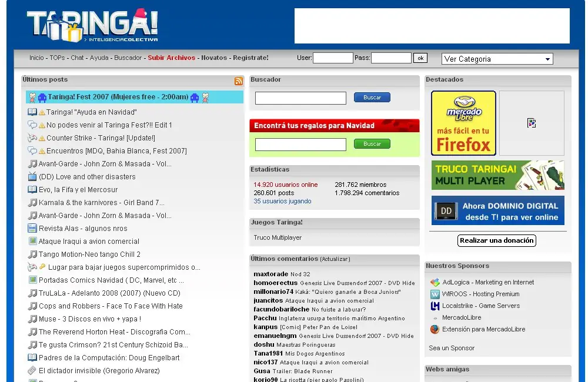Image resolution: width=588 pixels, height=382 pixels.
Task: Open Avant-Garde John Zorn post above (DD) Love
Action: (x=105, y=164)
